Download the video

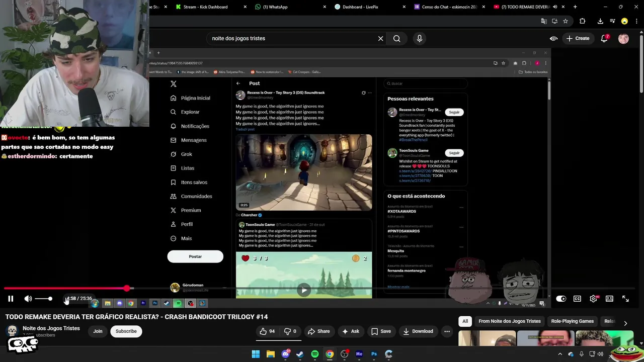[x=418, y=331]
